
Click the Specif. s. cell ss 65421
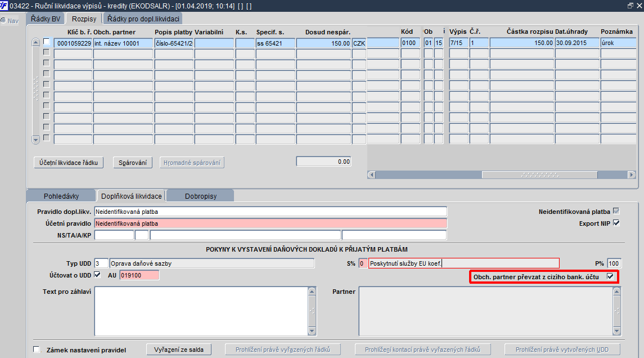[275, 43]
